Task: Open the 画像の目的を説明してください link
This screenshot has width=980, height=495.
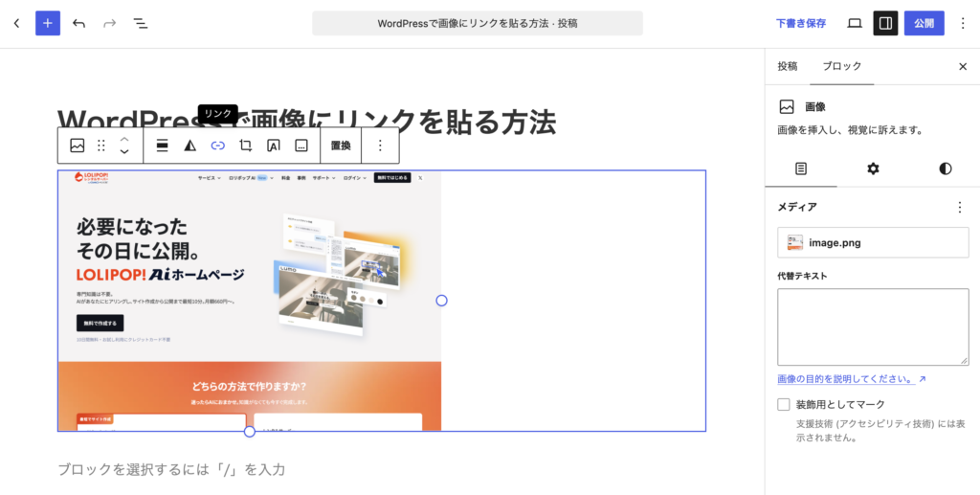Action: [x=851, y=379]
